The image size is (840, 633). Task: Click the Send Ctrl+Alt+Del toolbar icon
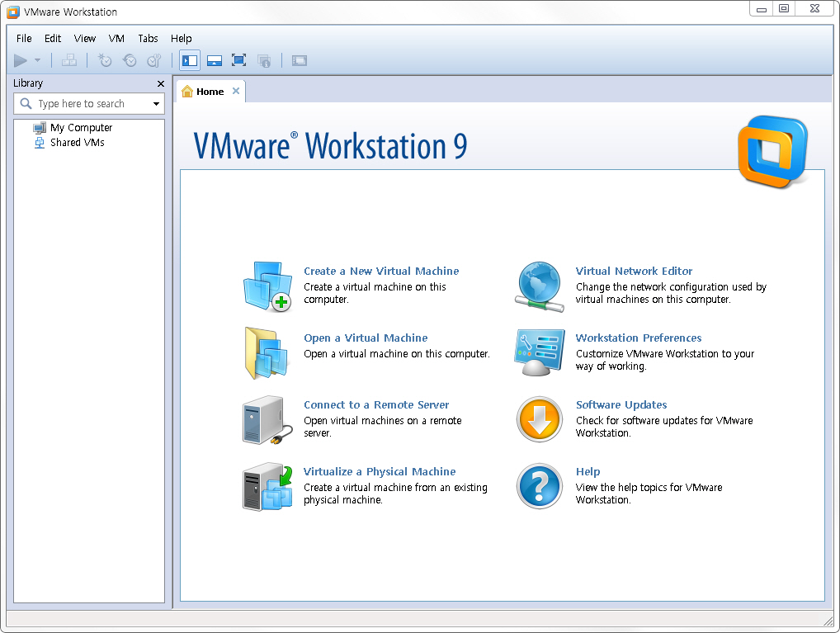[x=69, y=60]
